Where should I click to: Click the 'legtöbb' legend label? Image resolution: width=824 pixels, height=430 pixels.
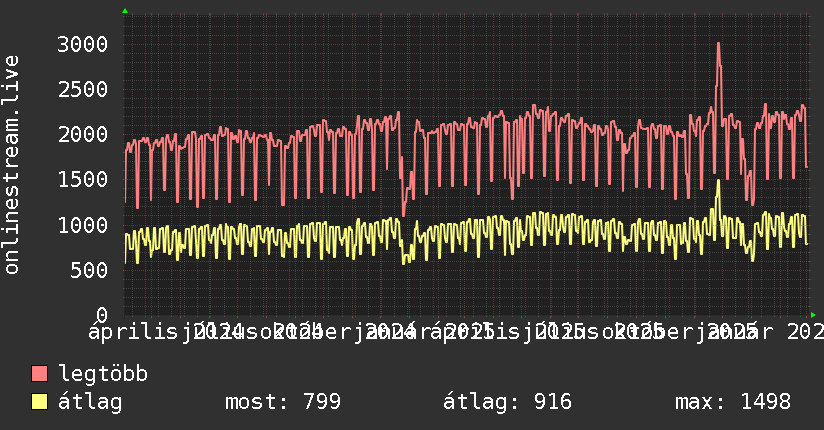coord(103,374)
